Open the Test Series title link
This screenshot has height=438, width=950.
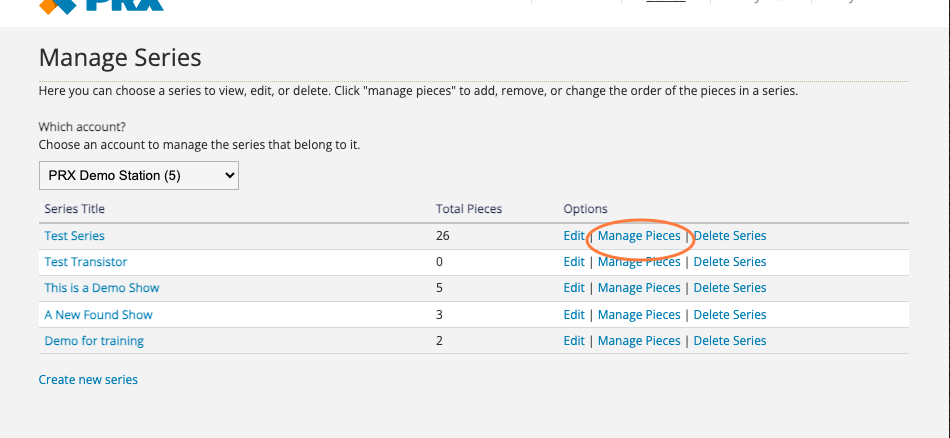75,236
